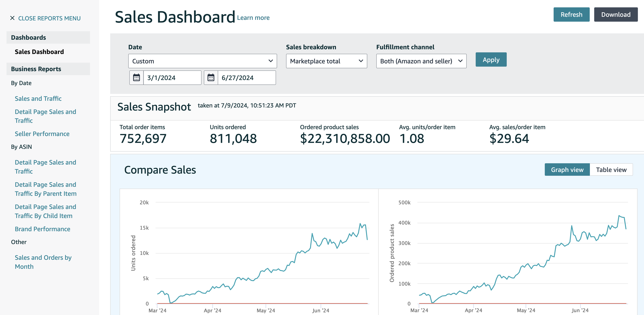
Task: Click Refresh to reload the dashboard
Action: (x=571, y=14)
